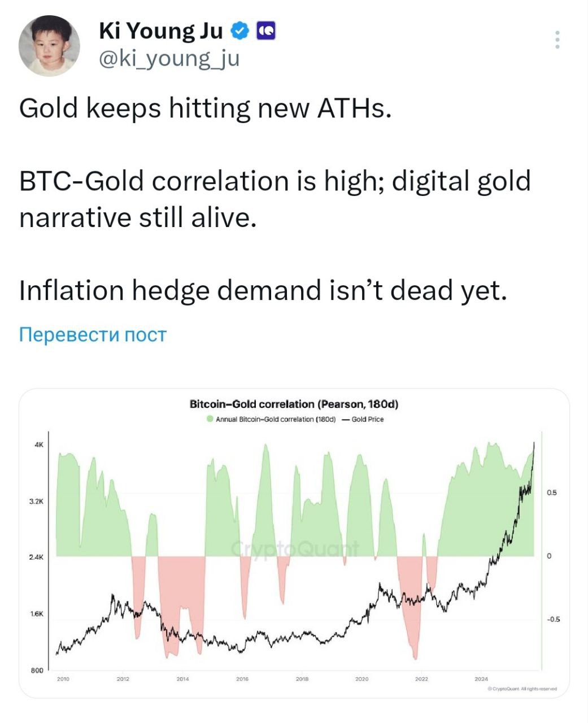
Task: Click the text line Gold keeps hitting new ATHs
Action: pos(205,108)
